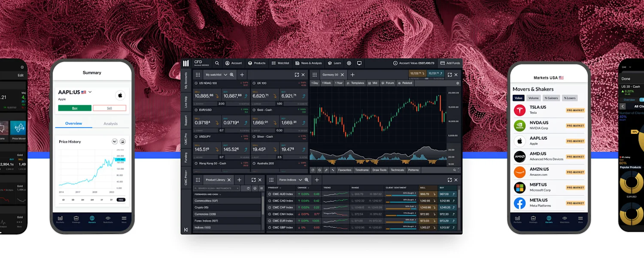The height and width of the screenshot is (261, 644).
Task: Switch to the Volume view on Markets USA
Action: pyautogui.click(x=533, y=98)
